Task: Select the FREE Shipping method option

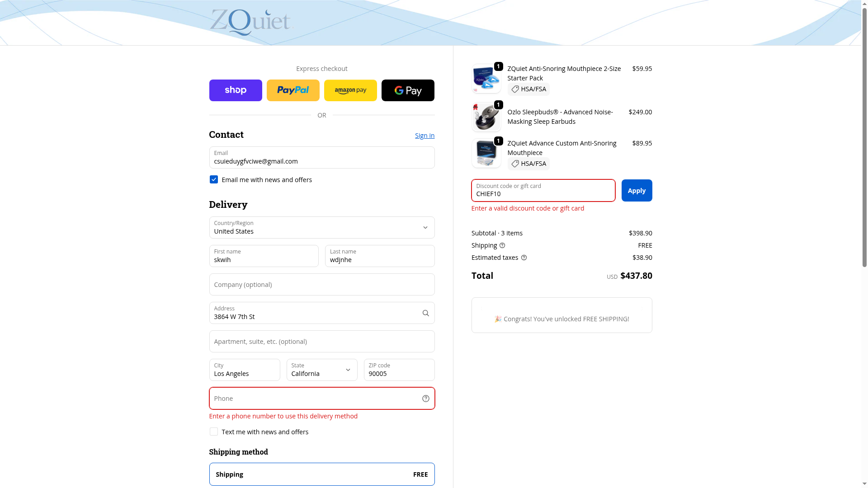Action: click(322, 474)
